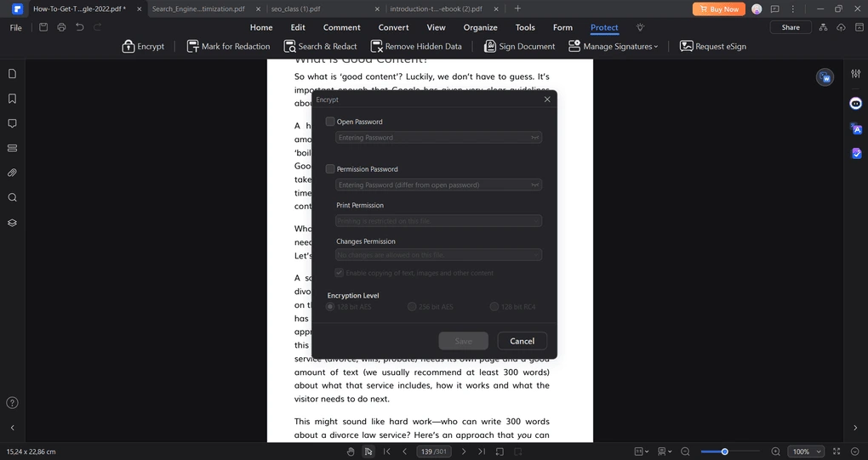Switch to Home tab
The height and width of the screenshot is (460, 868).
point(261,28)
